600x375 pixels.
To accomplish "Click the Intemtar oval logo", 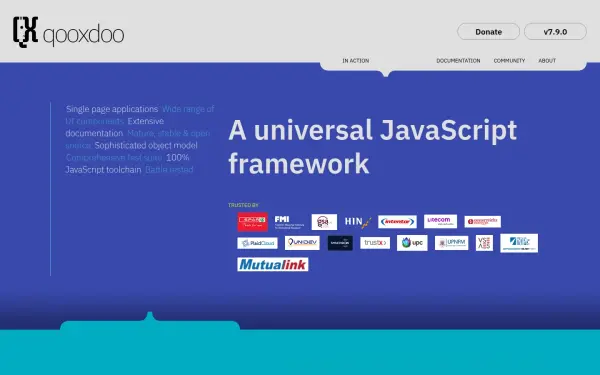I will (397, 222).
